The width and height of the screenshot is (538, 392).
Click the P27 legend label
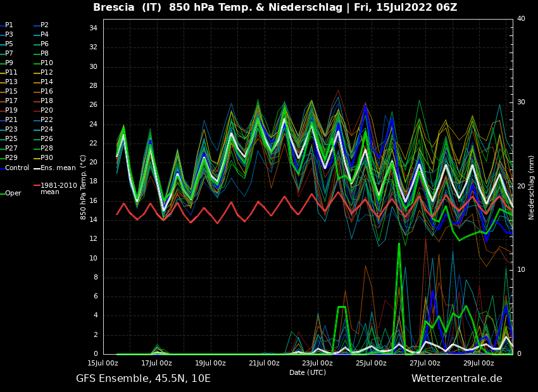(x=11, y=148)
